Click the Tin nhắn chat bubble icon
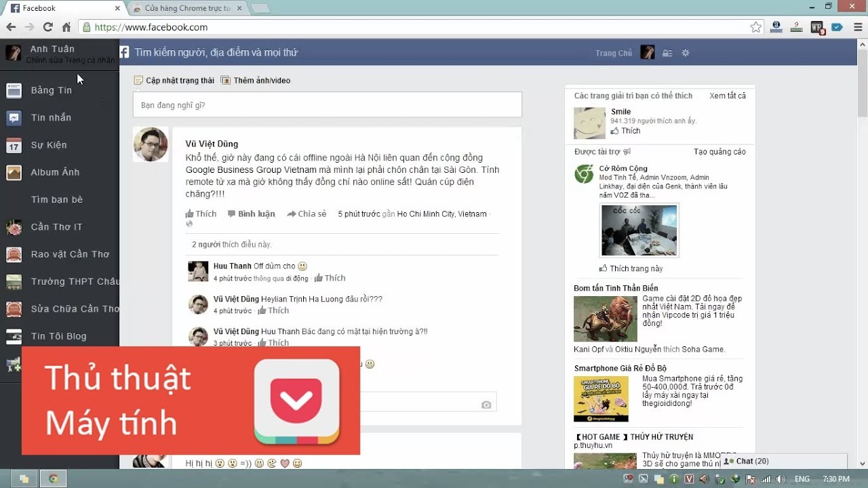The height and width of the screenshot is (488, 868). coord(14,118)
